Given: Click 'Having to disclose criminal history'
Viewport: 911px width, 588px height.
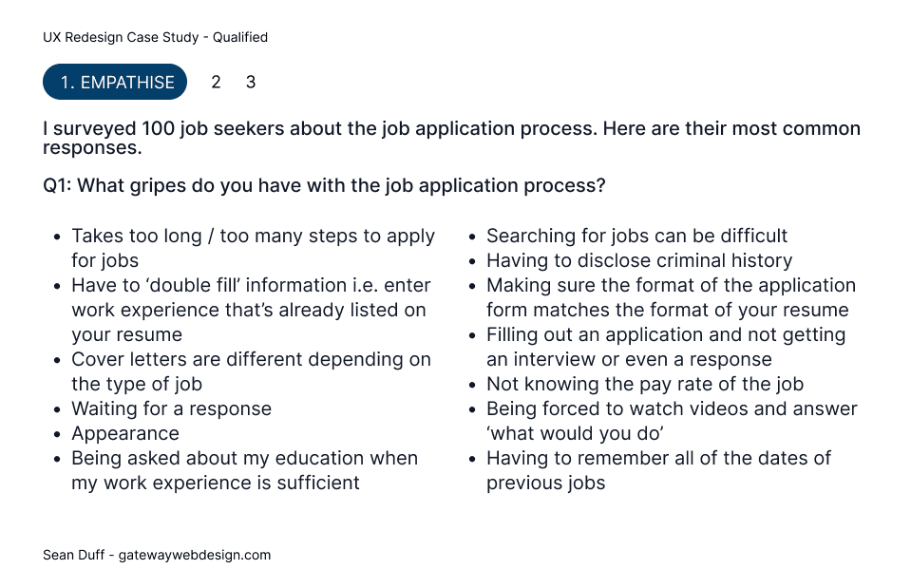Looking at the screenshot, I should 639,260.
